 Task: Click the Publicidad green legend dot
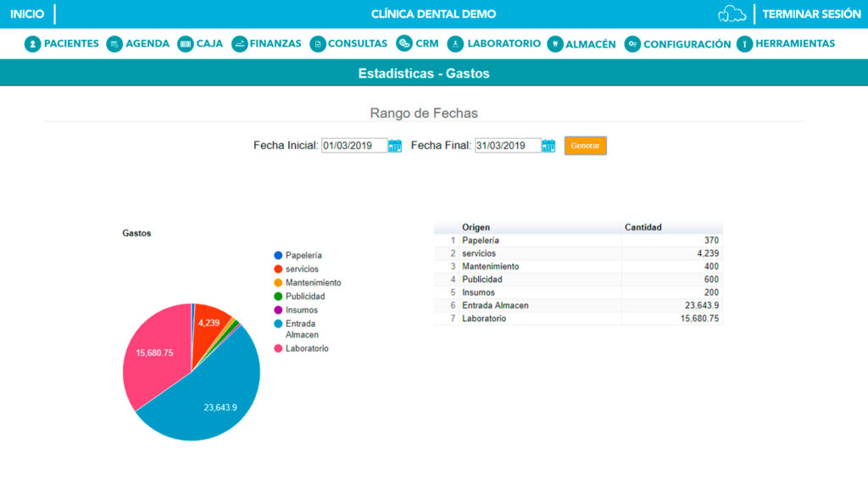(278, 297)
